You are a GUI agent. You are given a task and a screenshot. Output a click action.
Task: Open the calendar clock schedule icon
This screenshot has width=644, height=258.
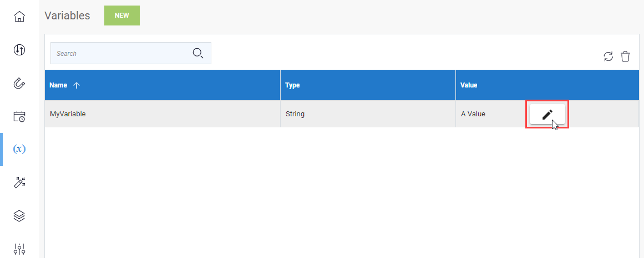19,116
